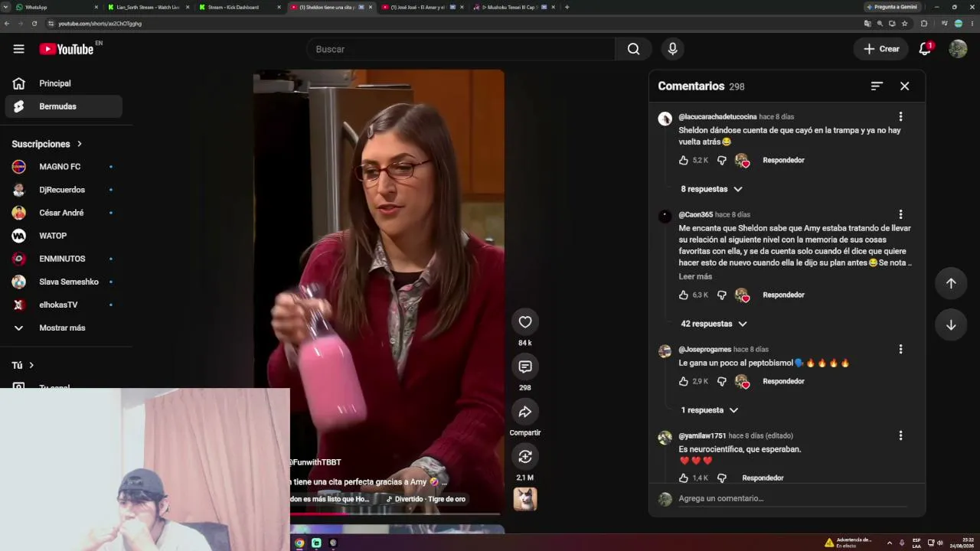Open the comment sort options
Image resolution: width=980 pixels, height=551 pixels.
point(877,86)
